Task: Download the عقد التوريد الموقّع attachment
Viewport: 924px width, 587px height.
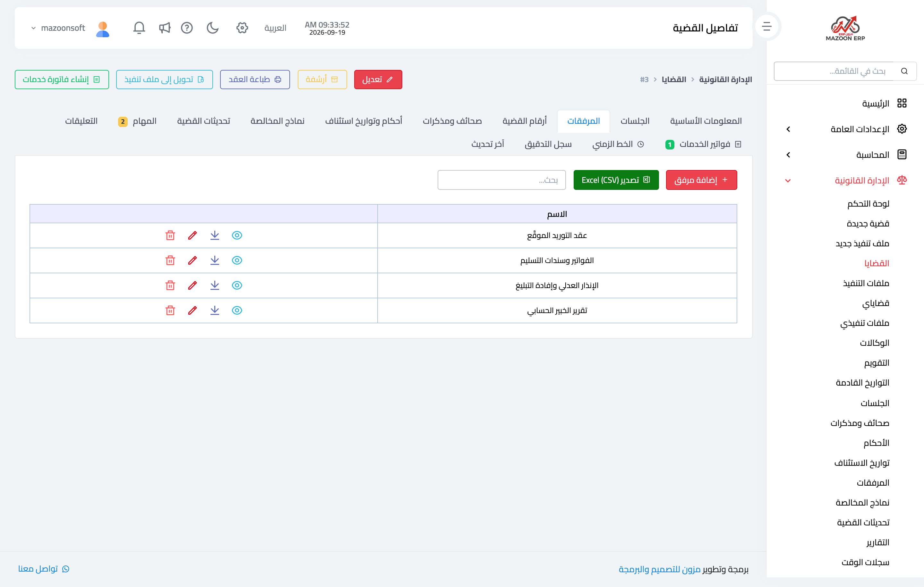Action: [215, 235]
